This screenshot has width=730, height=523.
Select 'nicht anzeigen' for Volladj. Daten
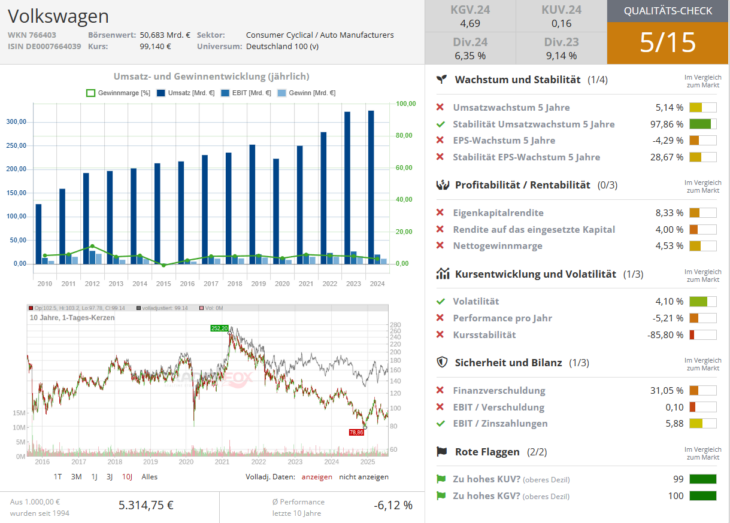click(364, 477)
